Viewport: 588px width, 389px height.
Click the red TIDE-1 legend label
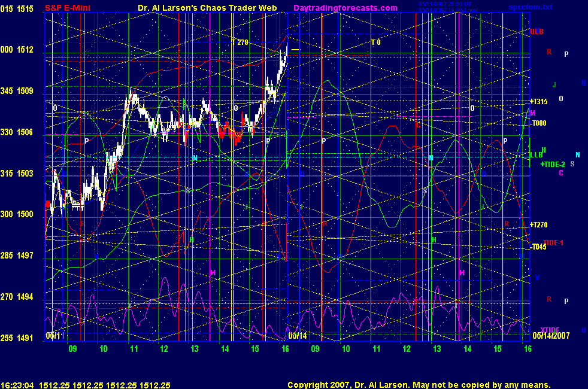click(553, 243)
